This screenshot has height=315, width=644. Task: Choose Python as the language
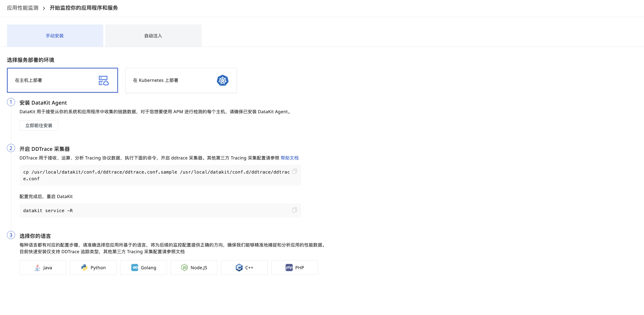[x=93, y=268]
